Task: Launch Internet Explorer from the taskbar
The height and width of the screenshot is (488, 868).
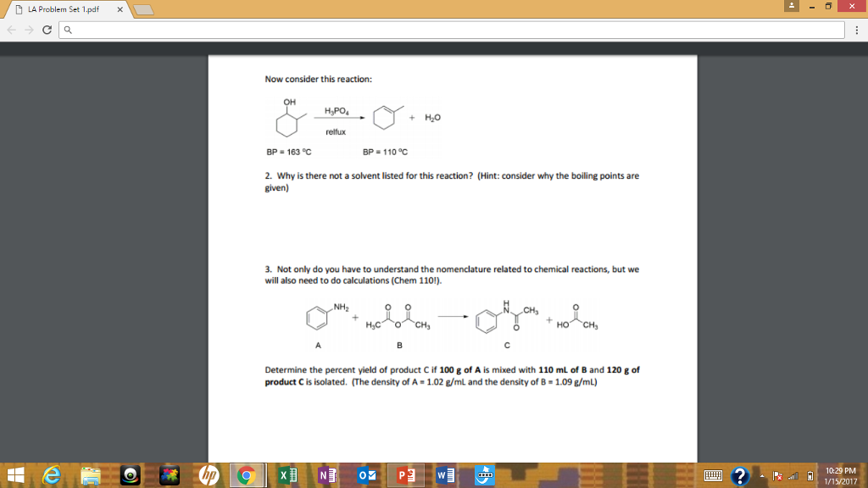Action: click(54, 475)
